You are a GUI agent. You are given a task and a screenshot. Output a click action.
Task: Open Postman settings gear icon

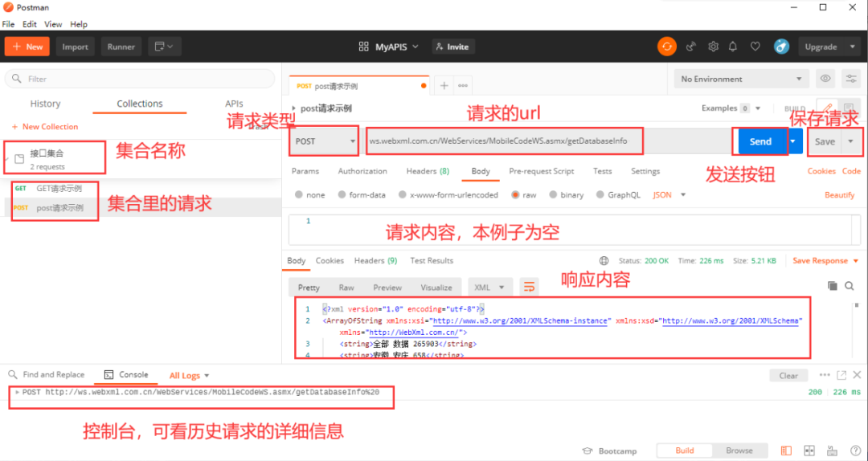(x=713, y=47)
